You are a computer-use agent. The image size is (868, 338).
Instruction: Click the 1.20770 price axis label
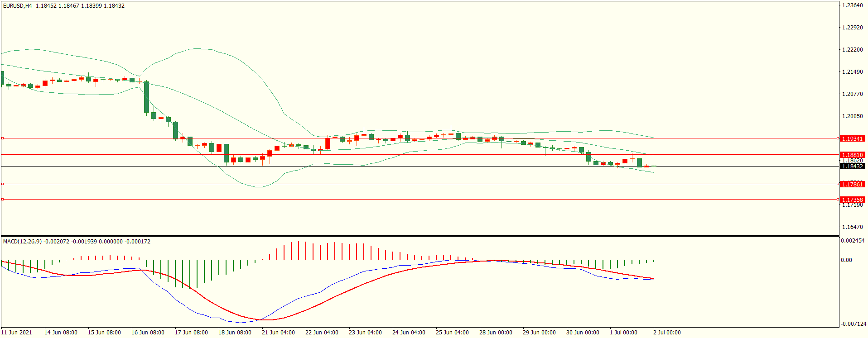pyautogui.click(x=852, y=94)
